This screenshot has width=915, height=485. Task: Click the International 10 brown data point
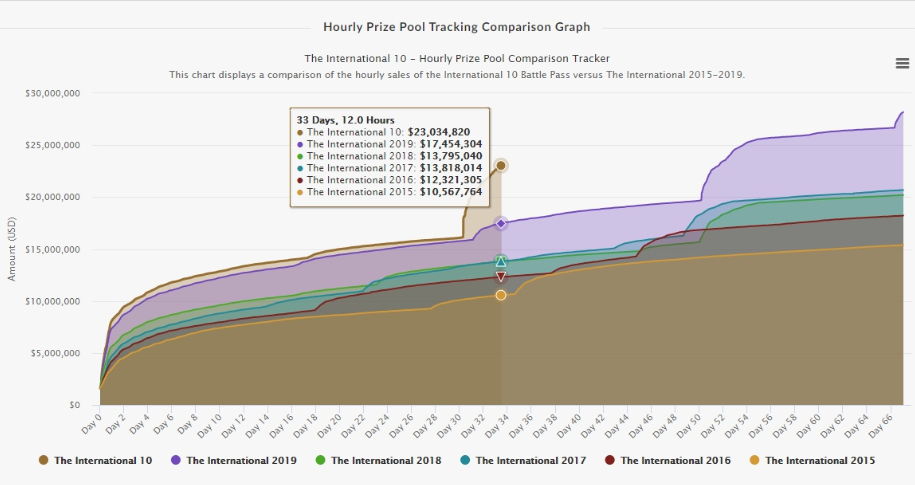tap(501, 165)
